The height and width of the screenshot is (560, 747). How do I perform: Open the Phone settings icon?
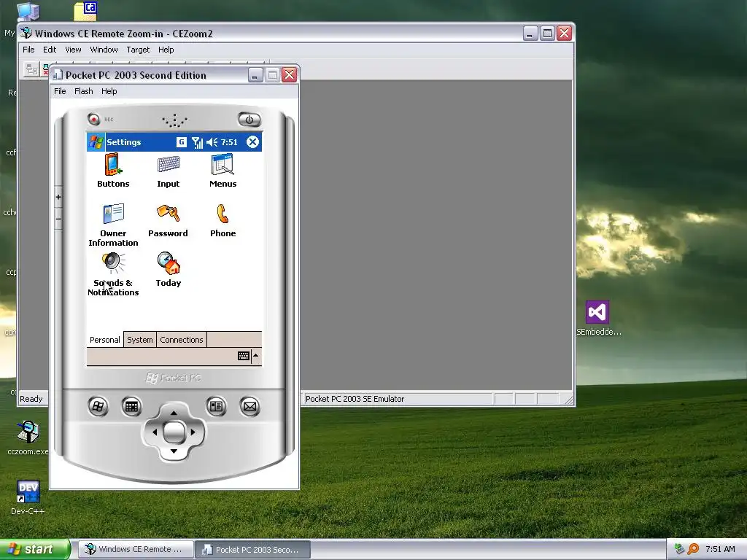point(222,220)
